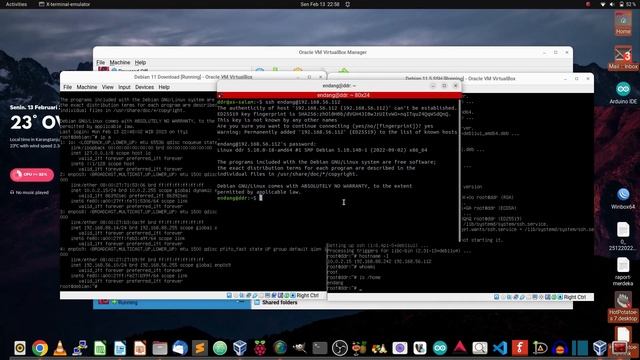The image size is (640, 360).
Task: Launch Thunderbird mail from the dock
Action: pos(180,348)
